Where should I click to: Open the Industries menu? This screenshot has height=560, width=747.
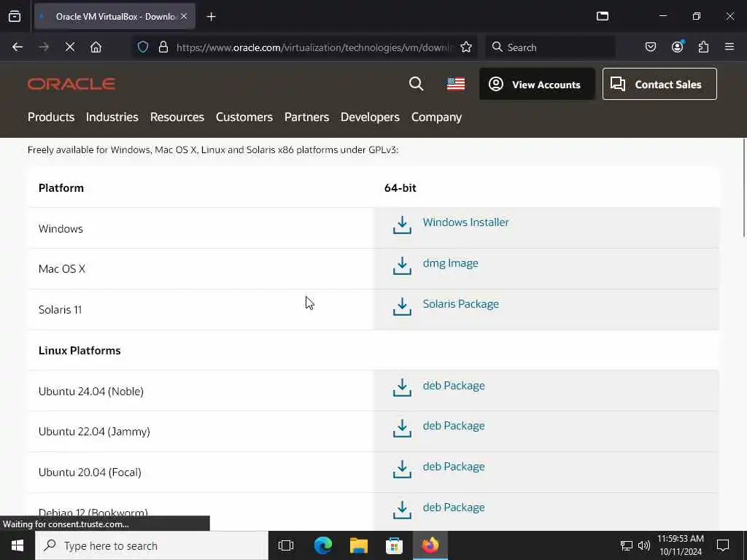pos(112,117)
